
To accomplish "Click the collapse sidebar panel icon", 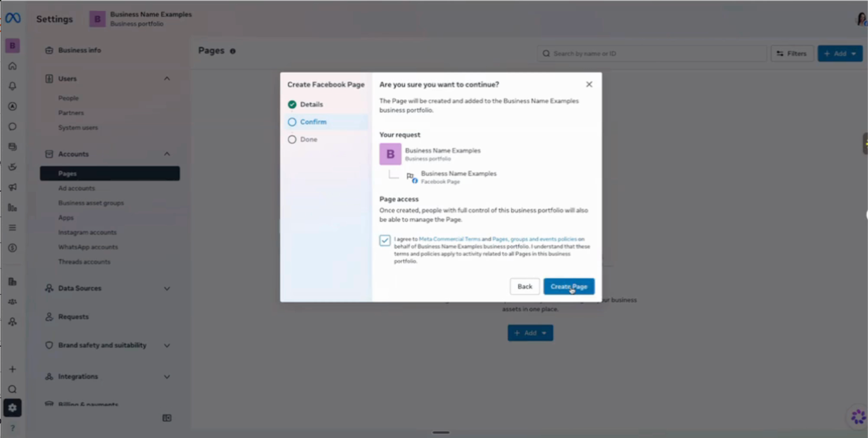I will [x=167, y=418].
